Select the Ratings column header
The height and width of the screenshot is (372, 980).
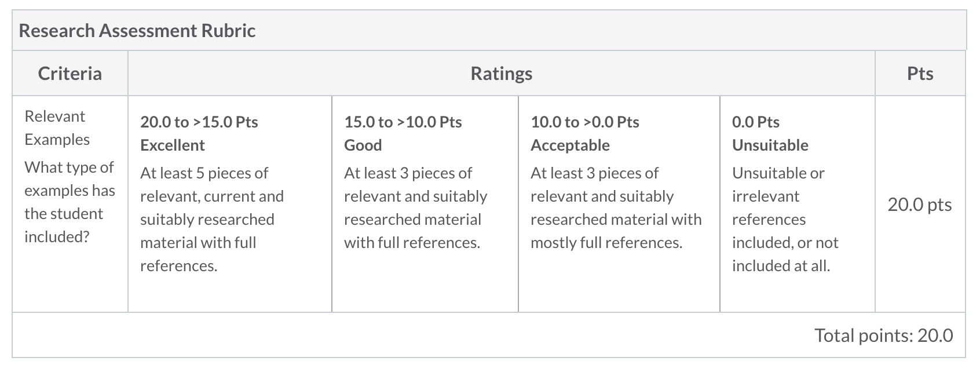[x=502, y=74]
